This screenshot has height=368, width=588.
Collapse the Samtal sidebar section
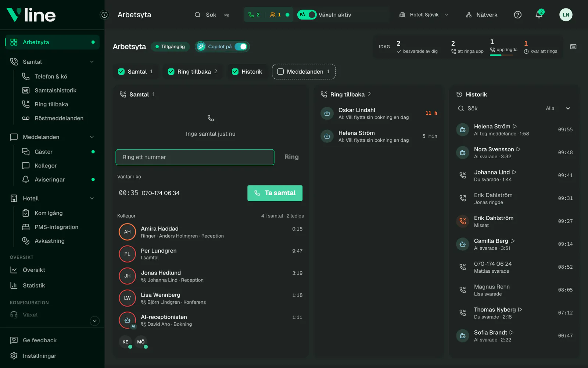click(92, 62)
